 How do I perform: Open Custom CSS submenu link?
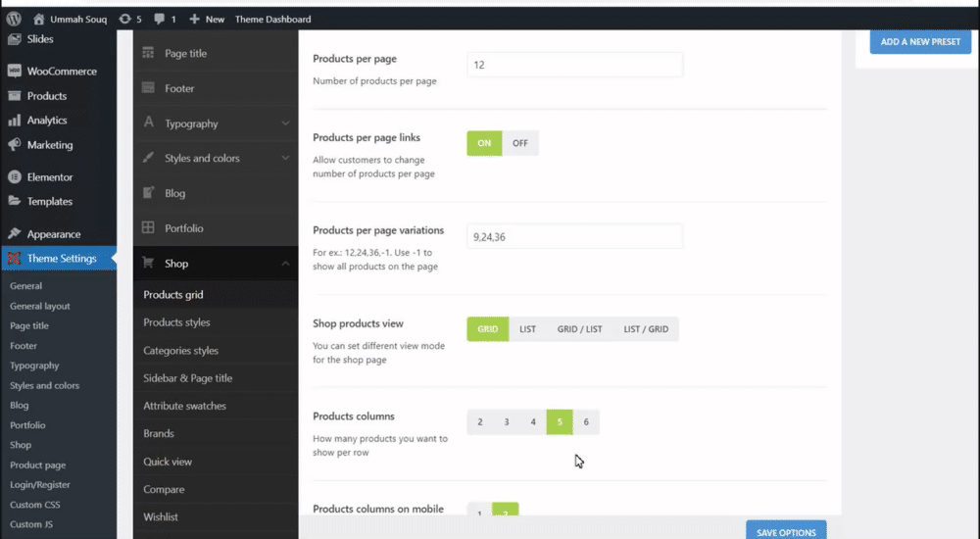click(x=35, y=505)
